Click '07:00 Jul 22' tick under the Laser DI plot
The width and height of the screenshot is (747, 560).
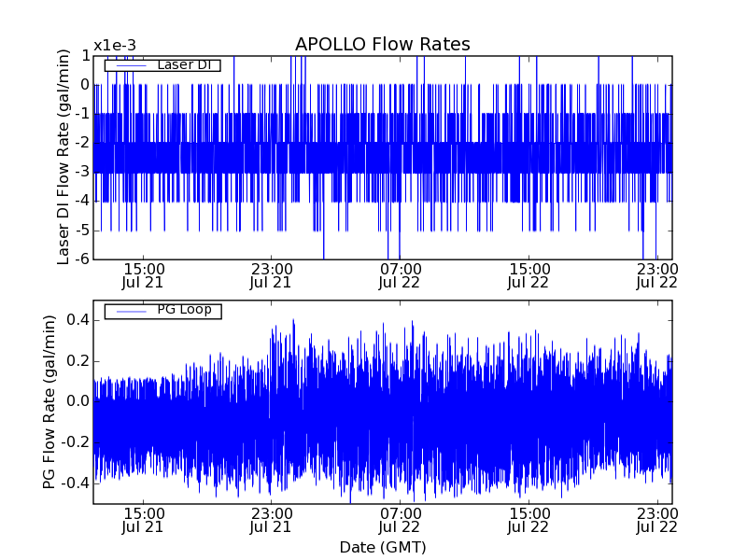coord(400,275)
